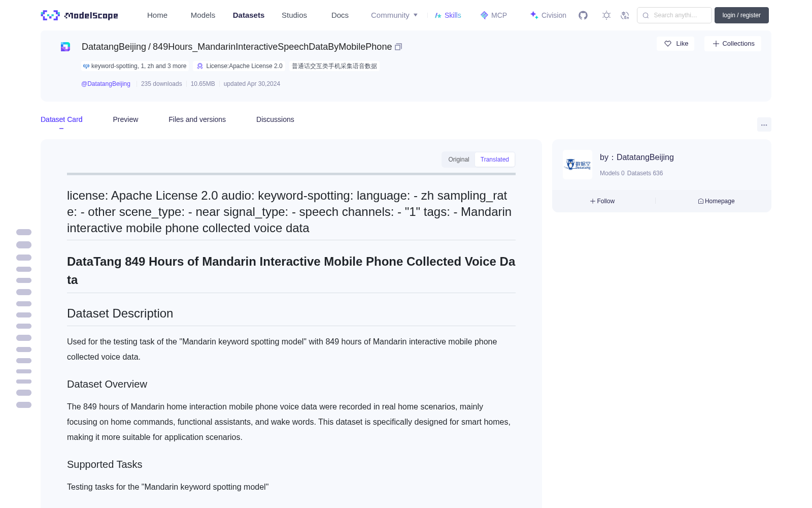Screen dimensions: 812x508
Task: Click the 'Models 0' count
Action: click(612, 173)
